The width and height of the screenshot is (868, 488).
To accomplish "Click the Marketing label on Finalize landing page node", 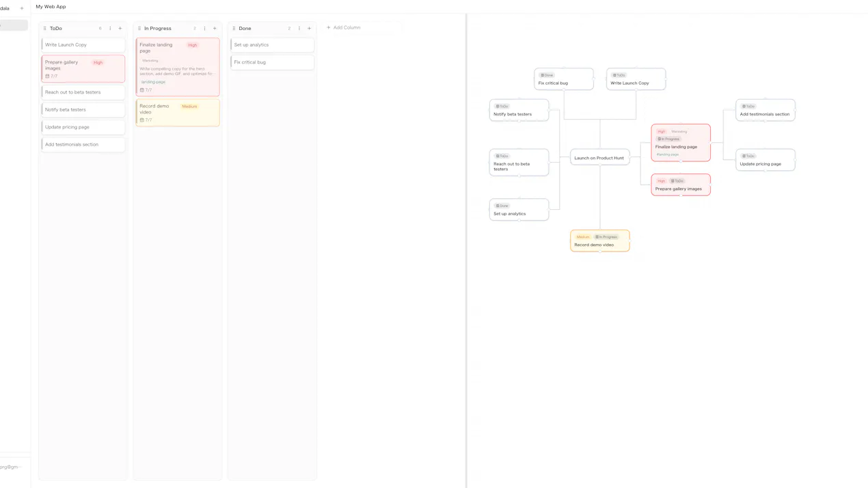I will (679, 131).
